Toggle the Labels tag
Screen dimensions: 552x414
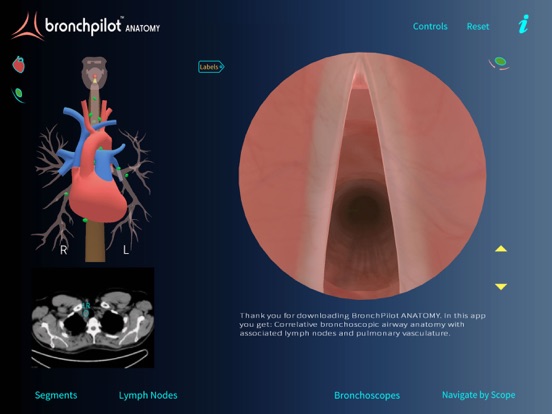tap(211, 67)
